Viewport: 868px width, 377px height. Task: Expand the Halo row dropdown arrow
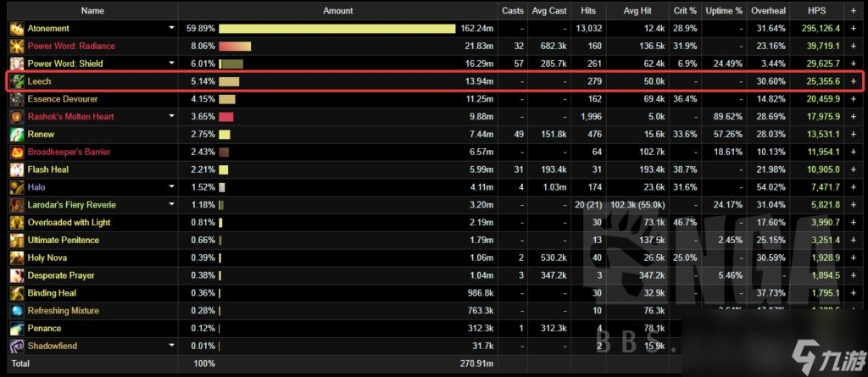click(171, 187)
